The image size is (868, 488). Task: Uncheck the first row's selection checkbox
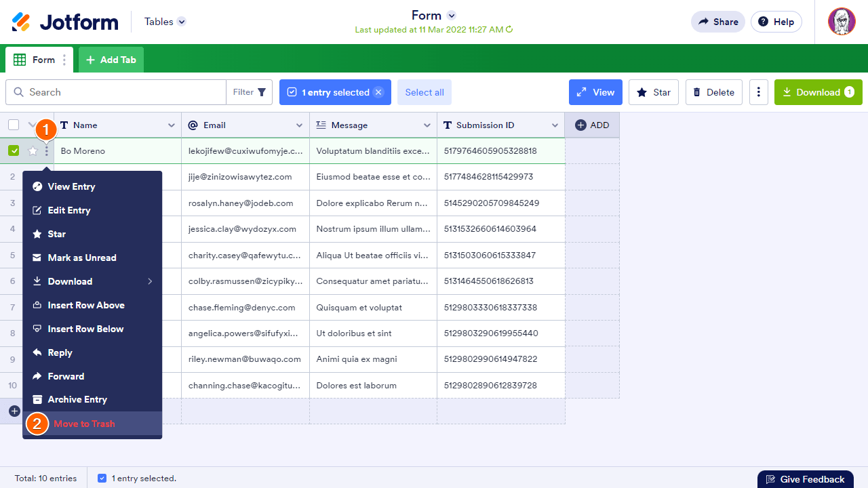click(14, 150)
